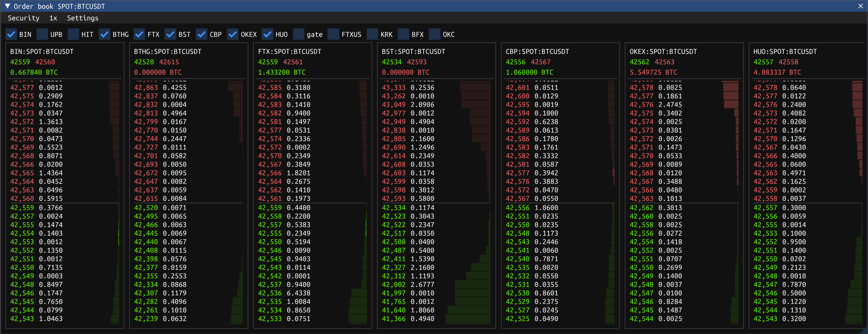868x334 pixels.
Task: Enable the UPB exchange checkbox
Action: [42, 34]
